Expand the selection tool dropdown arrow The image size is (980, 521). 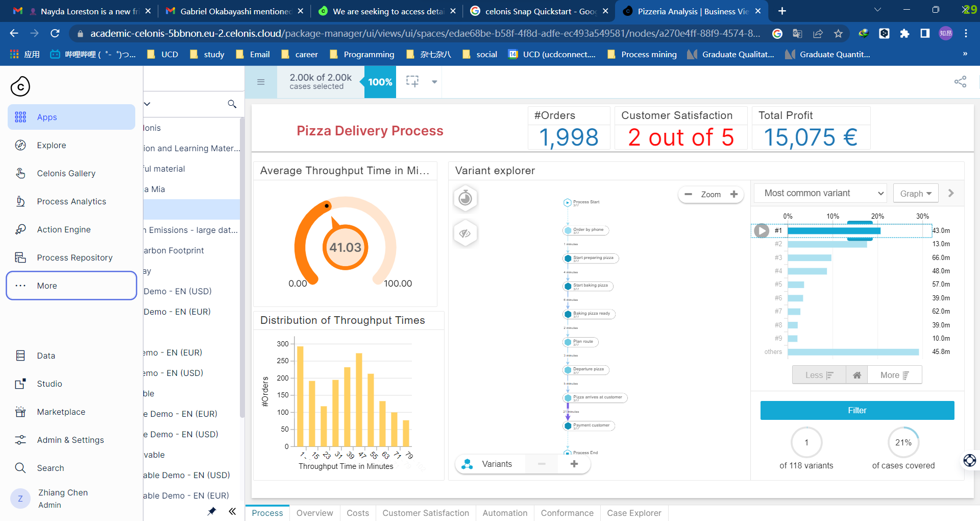(434, 82)
